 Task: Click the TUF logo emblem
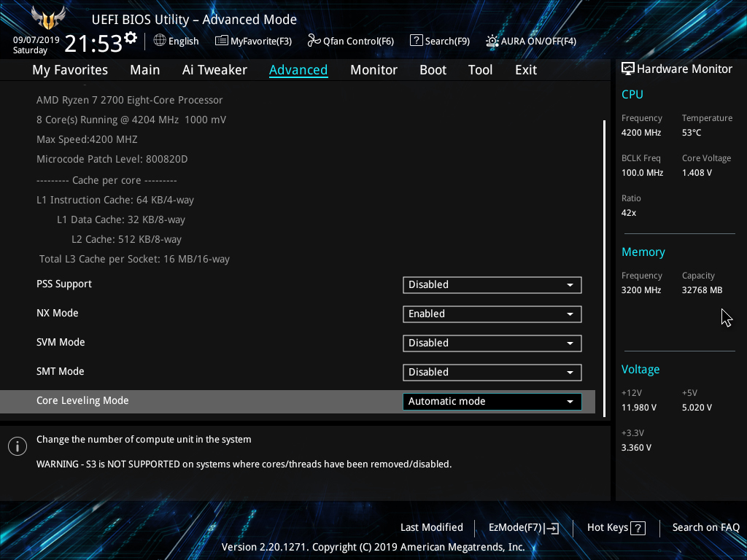click(x=48, y=18)
